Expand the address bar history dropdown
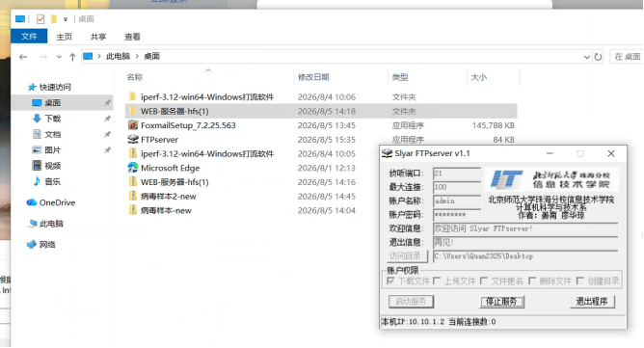This screenshot has height=348, width=644. pos(586,57)
